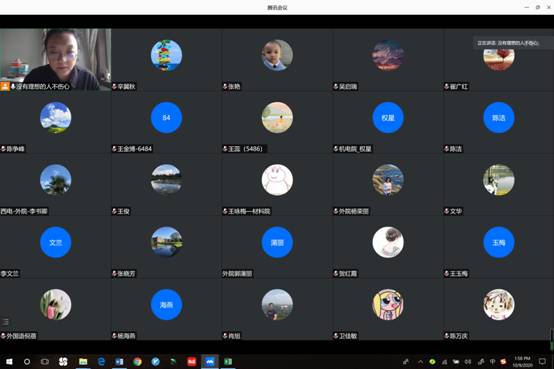Click the blonde cartoon girl avatar of 卫佳敏

(x=388, y=304)
